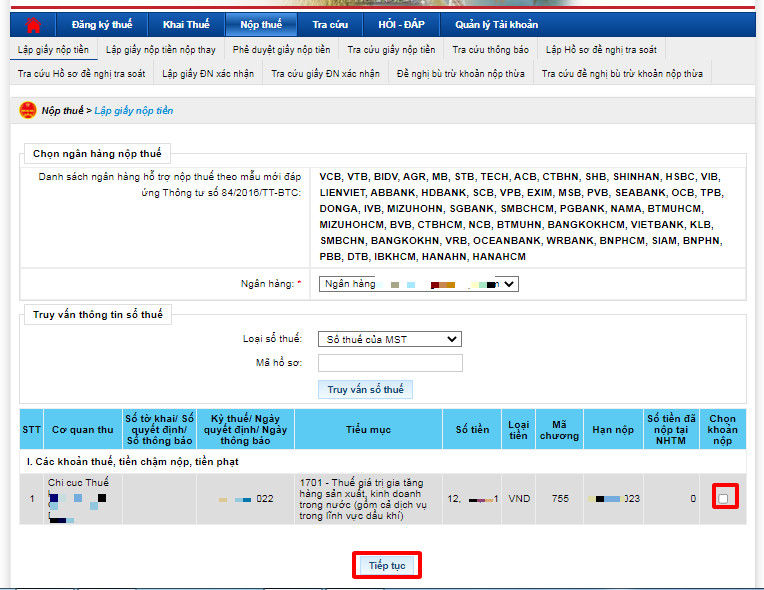
Task: Tick the Chọn khoản nộp checkbox for row 1
Action: [x=723, y=498]
